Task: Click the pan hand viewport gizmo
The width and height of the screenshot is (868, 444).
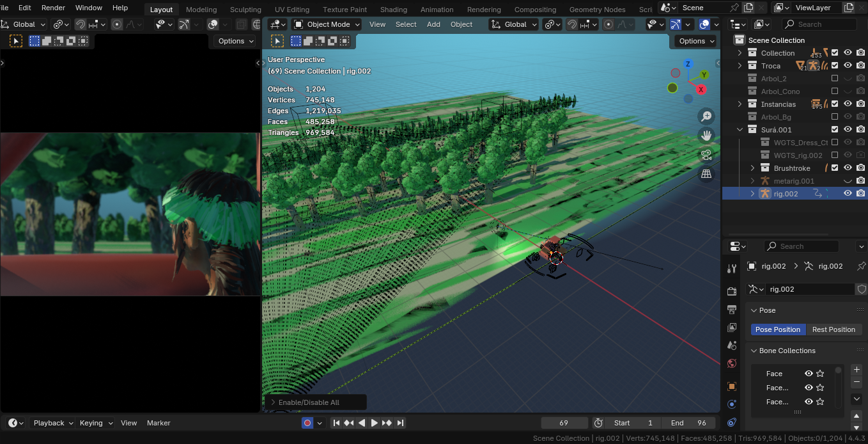Action: coord(706,135)
